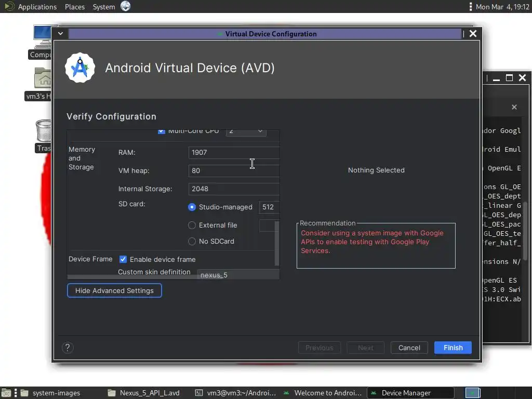Image resolution: width=532 pixels, height=399 pixels.
Task: Click the top panel drag handle dots near clock
Action: tap(470, 6)
